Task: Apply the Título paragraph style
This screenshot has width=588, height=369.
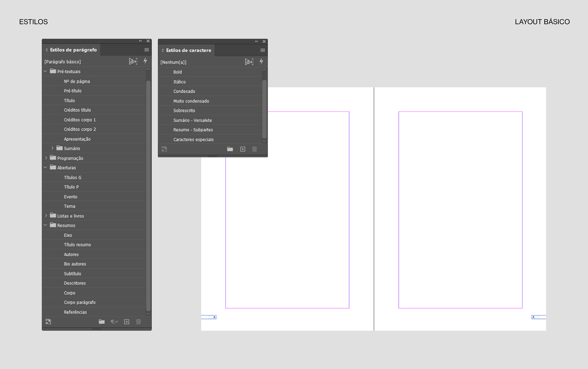Action: (94, 100)
